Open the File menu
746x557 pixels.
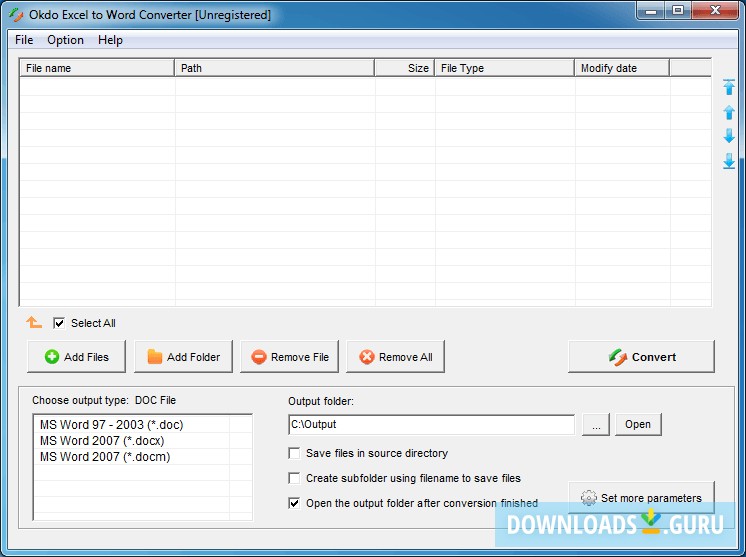click(24, 40)
